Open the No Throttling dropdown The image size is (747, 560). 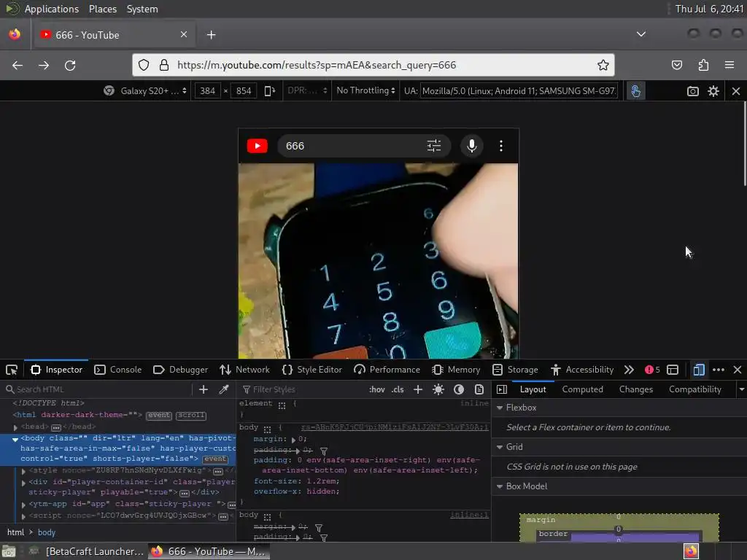coord(366,90)
